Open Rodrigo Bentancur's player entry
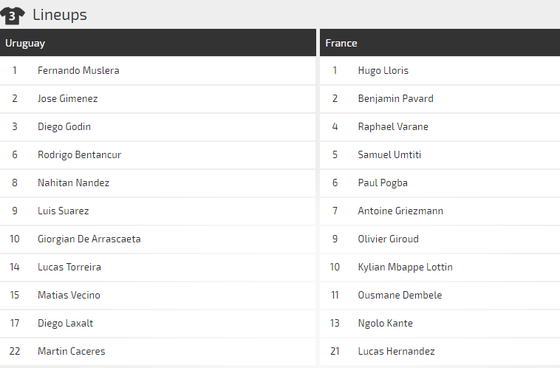 point(79,155)
